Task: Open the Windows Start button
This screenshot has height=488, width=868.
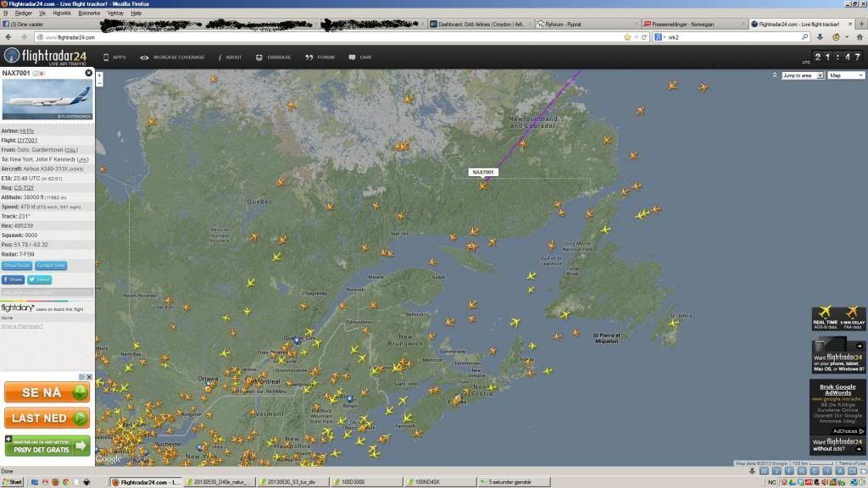Action: coord(12,482)
